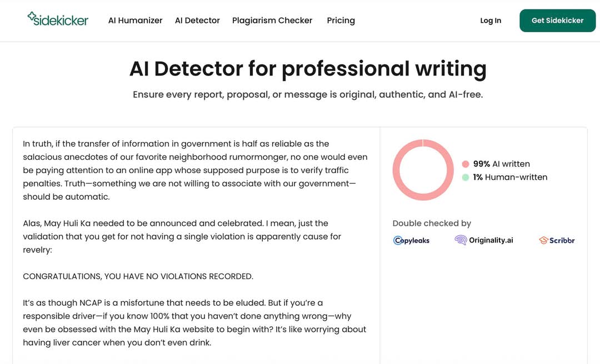Screen dimensions: 600x364
Task: Click the green Human-written legend dot
Action: point(466,178)
